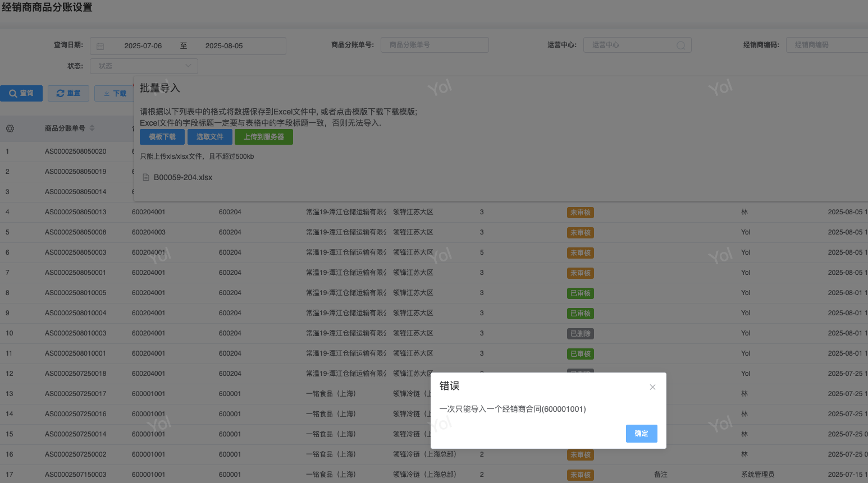
Task: Click the 模板下载 button
Action: (162, 137)
